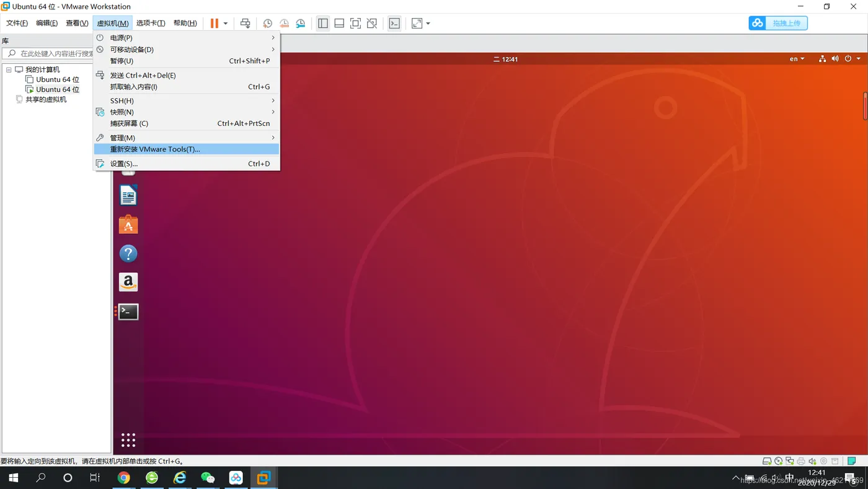Open WeChat from Windows taskbar
This screenshot has width=868, height=489.
(208, 478)
